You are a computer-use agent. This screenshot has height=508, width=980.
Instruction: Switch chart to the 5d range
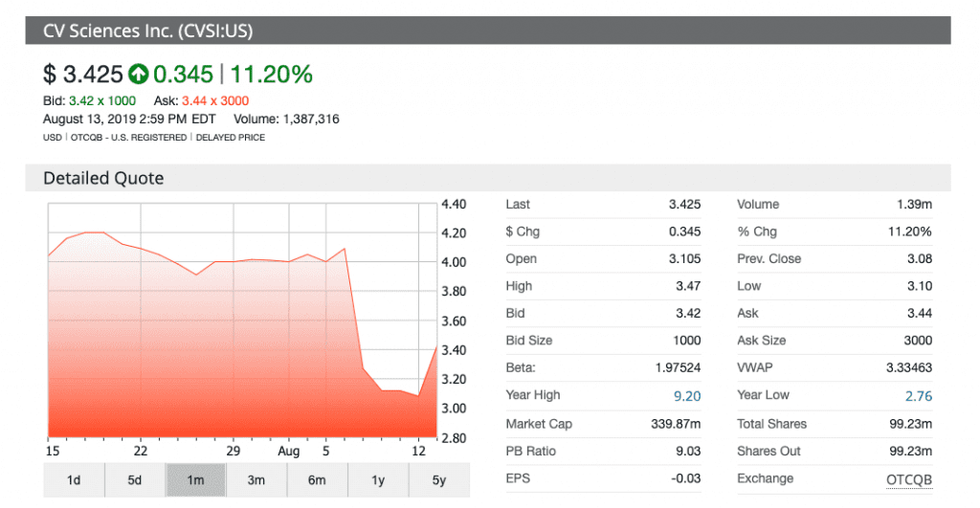click(x=135, y=480)
